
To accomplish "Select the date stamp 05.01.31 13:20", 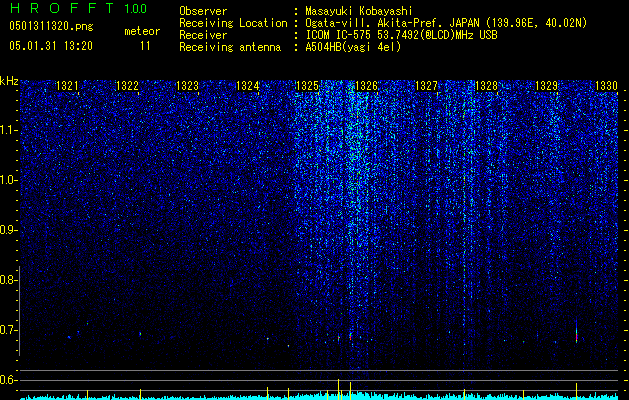I will 51,46.
